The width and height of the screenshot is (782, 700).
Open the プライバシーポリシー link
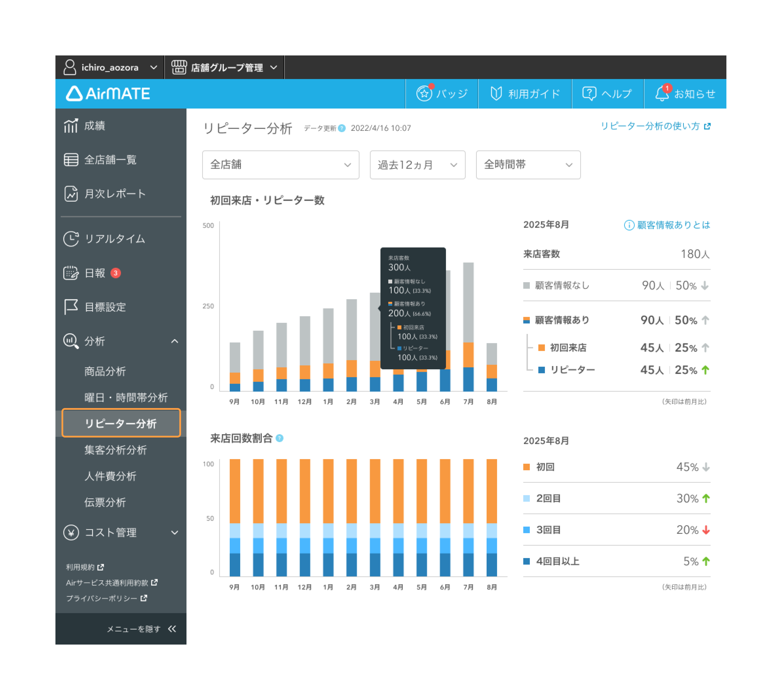107,598
